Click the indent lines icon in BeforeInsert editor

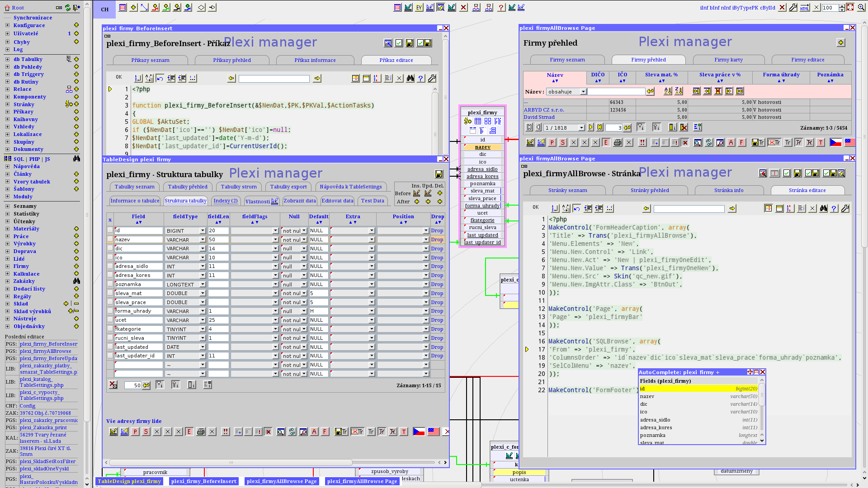[171, 78]
